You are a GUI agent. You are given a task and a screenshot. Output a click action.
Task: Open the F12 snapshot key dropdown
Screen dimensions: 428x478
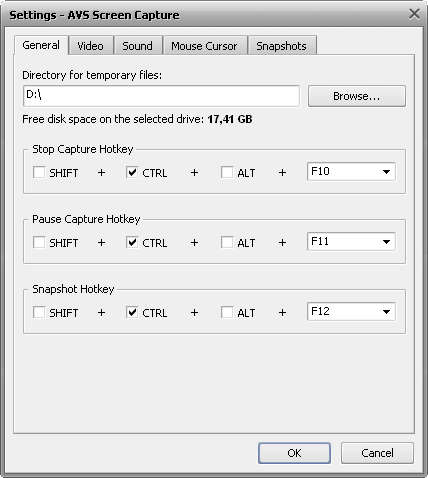[351, 312]
